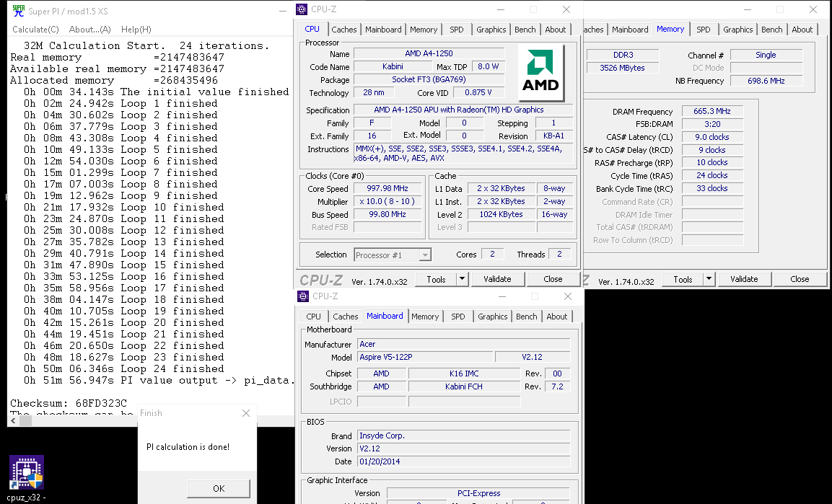Open Tools dropdown arrow in Memory tab window

[709, 279]
